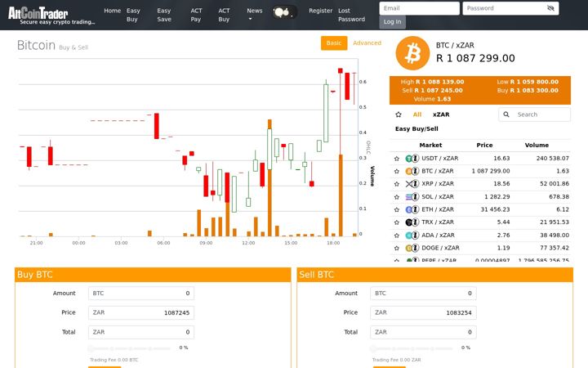Image resolution: width=588 pixels, height=368 pixels.
Task: Click the SOL coin icon
Action: 409,197
